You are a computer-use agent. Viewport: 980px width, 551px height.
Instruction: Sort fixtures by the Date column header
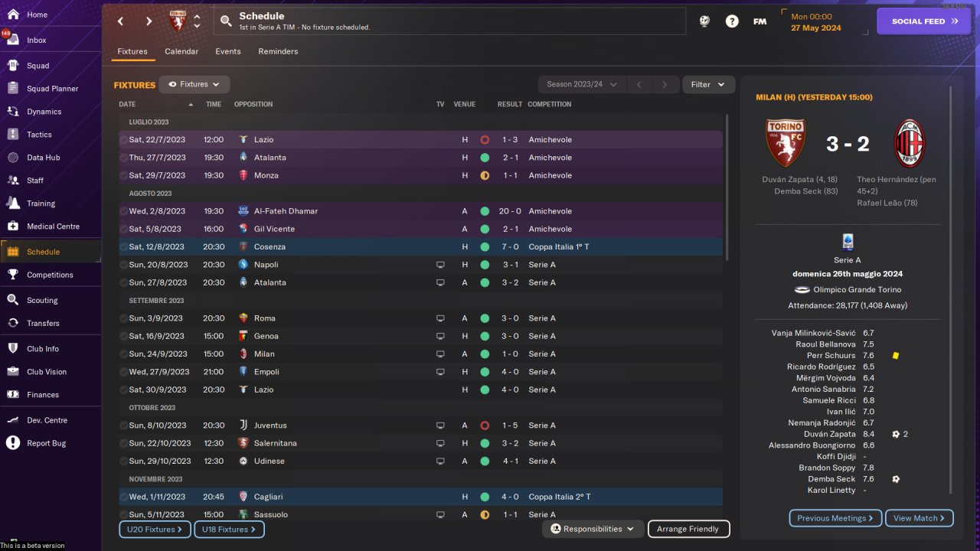point(127,104)
